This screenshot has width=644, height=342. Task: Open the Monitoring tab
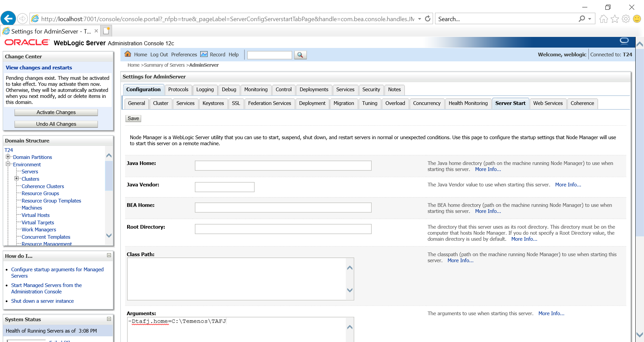coord(256,90)
